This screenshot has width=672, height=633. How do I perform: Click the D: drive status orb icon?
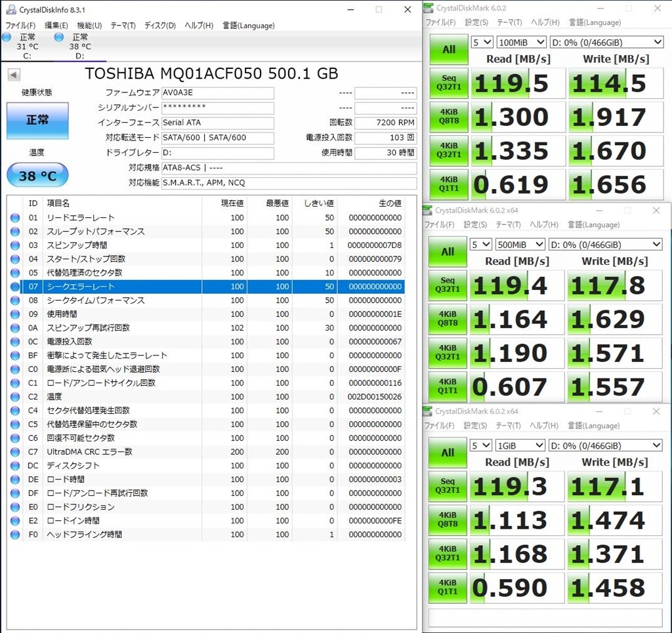(x=59, y=37)
